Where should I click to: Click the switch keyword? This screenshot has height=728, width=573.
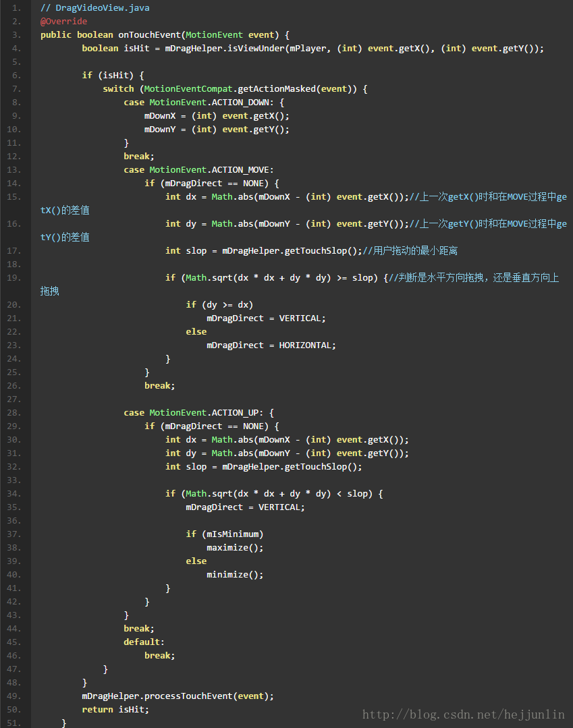coord(118,89)
